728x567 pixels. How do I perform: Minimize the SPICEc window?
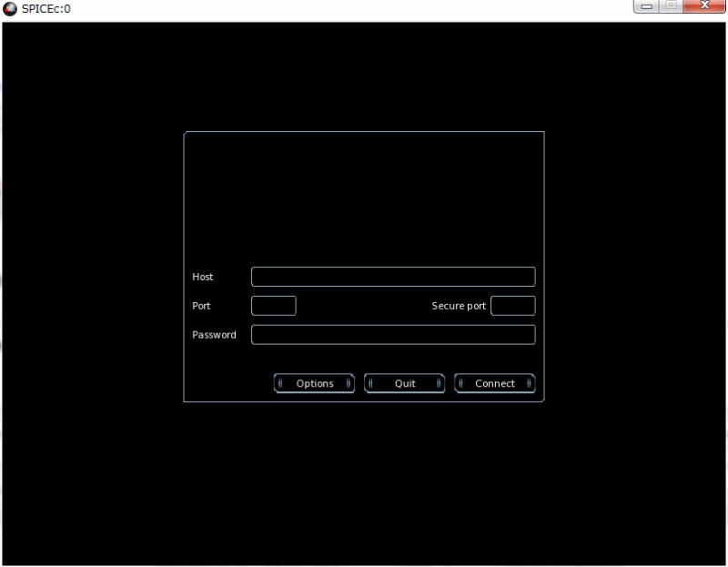coord(648,7)
